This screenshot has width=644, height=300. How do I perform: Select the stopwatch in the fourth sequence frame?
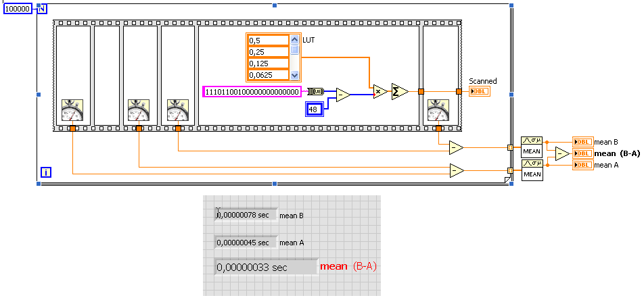[178, 110]
